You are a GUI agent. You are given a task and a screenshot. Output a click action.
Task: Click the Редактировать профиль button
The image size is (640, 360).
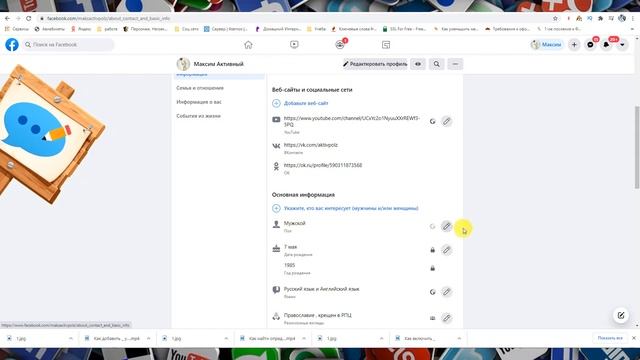click(375, 64)
